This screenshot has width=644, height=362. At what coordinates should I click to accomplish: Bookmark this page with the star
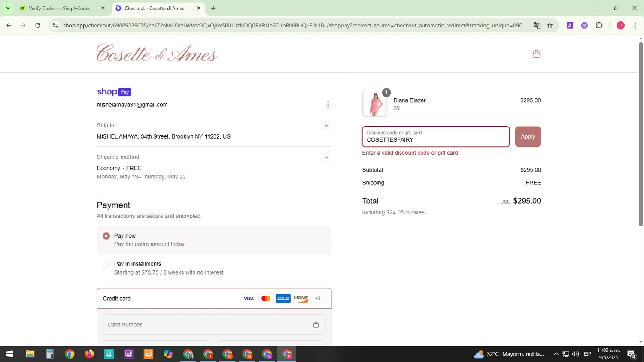550,25
